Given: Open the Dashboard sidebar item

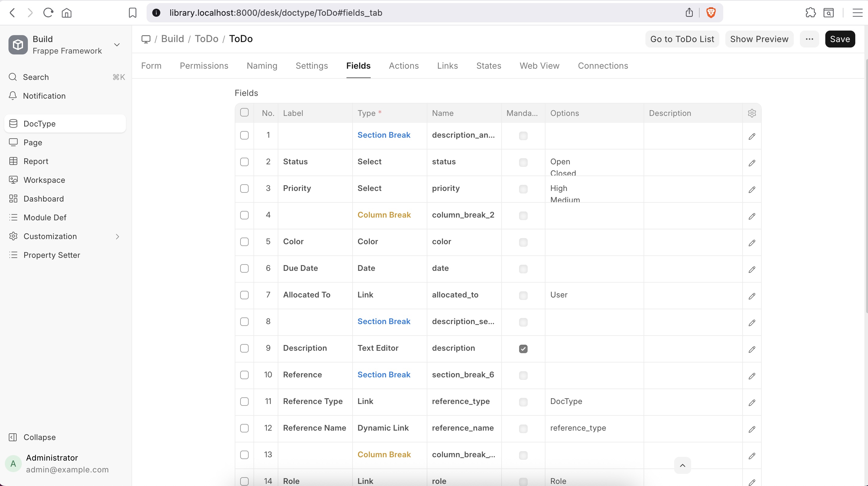Looking at the screenshot, I should pyautogui.click(x=44, y=199).
